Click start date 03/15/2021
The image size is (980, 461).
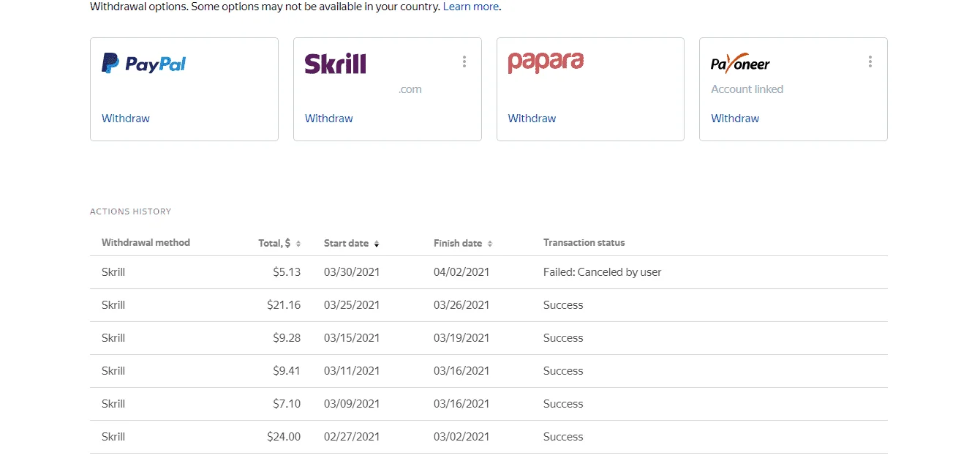(x=352, y=338)
